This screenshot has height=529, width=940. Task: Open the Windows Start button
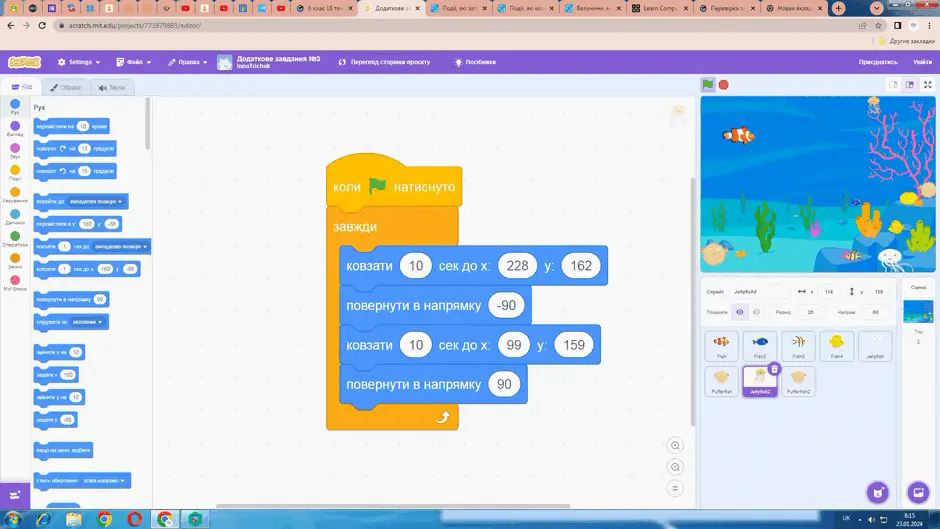[x=13, y=519]
